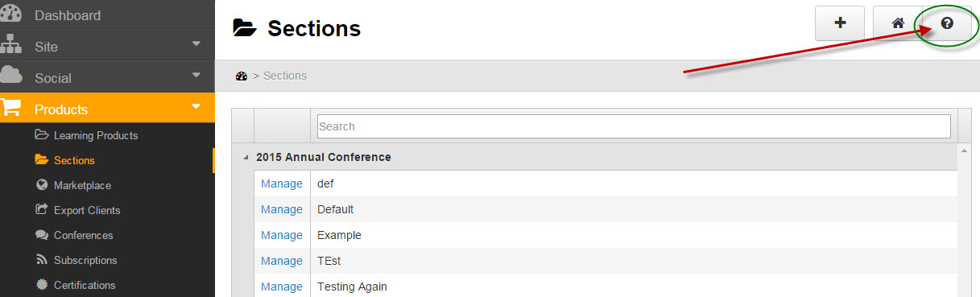Collapse the Products menu arrow

tap(196, 106)
